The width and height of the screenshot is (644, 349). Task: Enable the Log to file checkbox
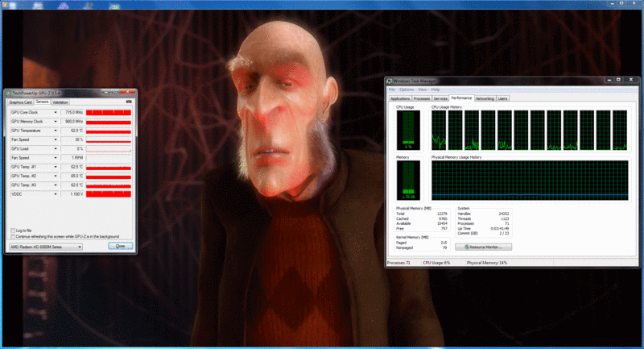tap(10, 231)
